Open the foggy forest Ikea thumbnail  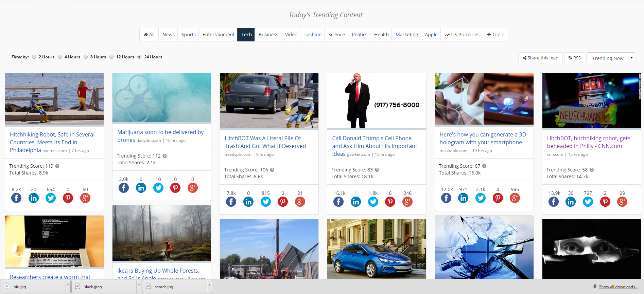click(x=162, y=233)
